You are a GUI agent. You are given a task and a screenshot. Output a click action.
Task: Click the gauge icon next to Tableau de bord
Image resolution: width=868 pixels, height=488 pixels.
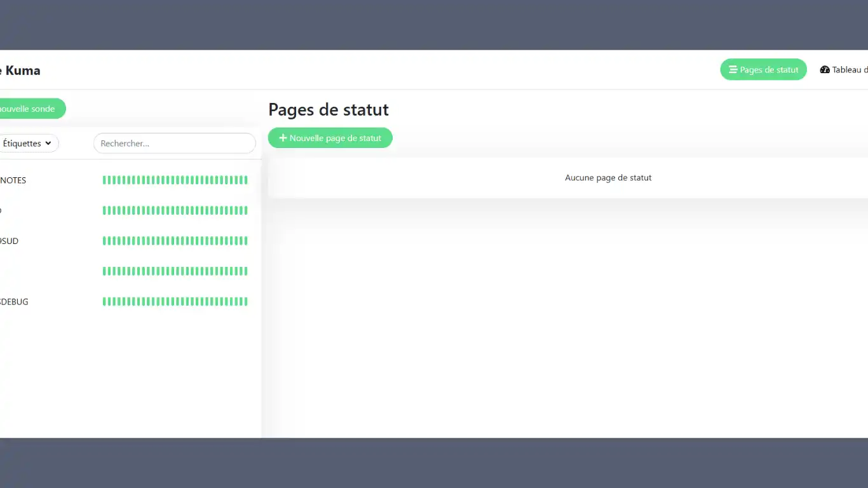click(x=825, y=69)
